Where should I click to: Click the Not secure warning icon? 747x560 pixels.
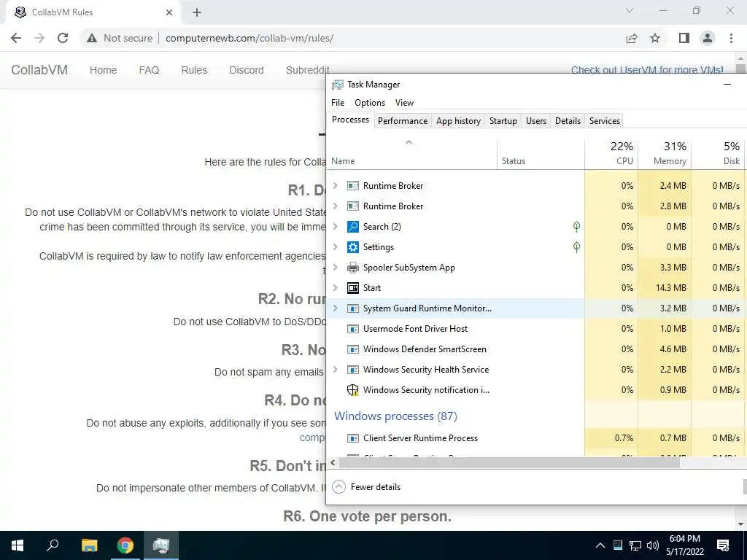(92, 38)
